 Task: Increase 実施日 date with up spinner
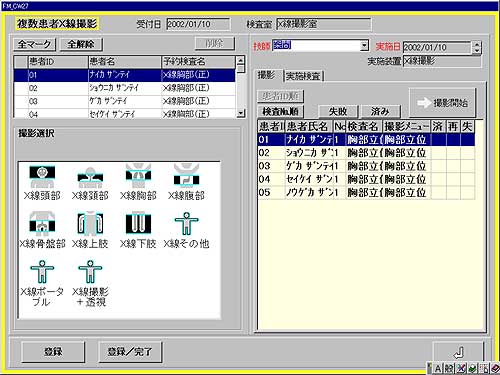477,44
